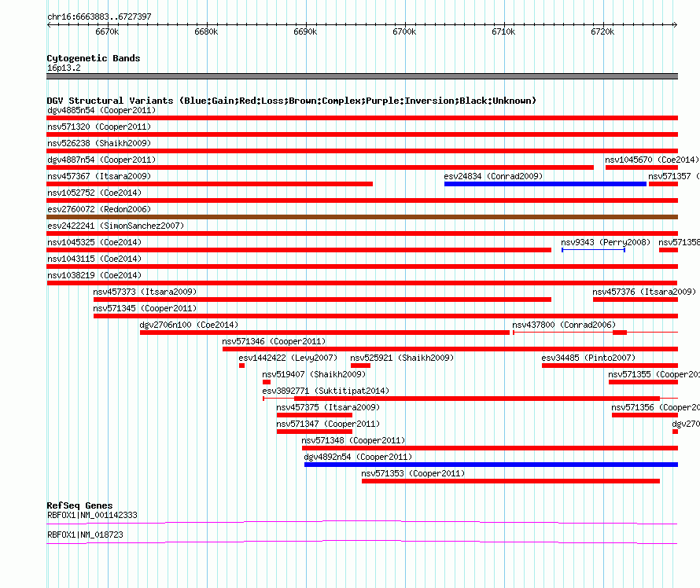Click the 6700k ruler mark
This screenshot has height=588, width=700.
click(404, 31)
